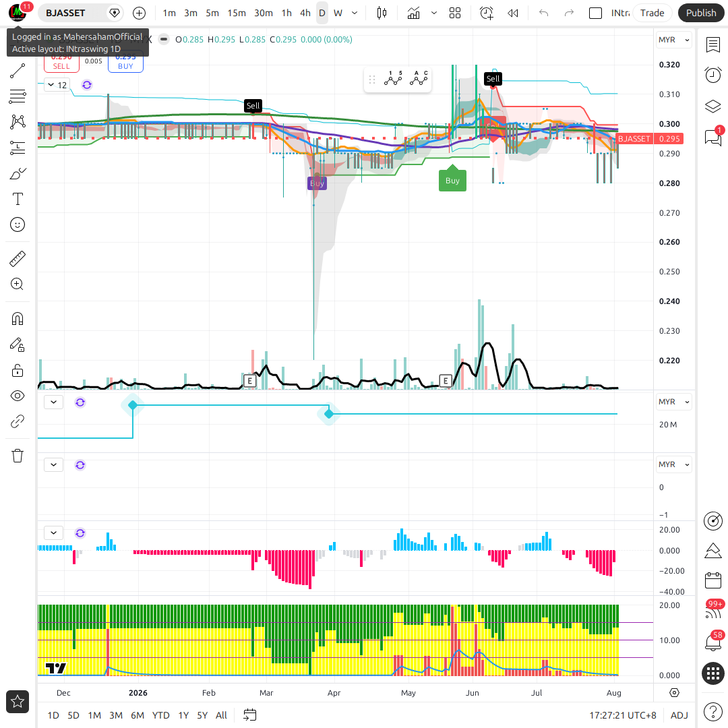The width and height of the screenshot is (728, 728).
Task: Click the BUY price button
Action: 125,62
